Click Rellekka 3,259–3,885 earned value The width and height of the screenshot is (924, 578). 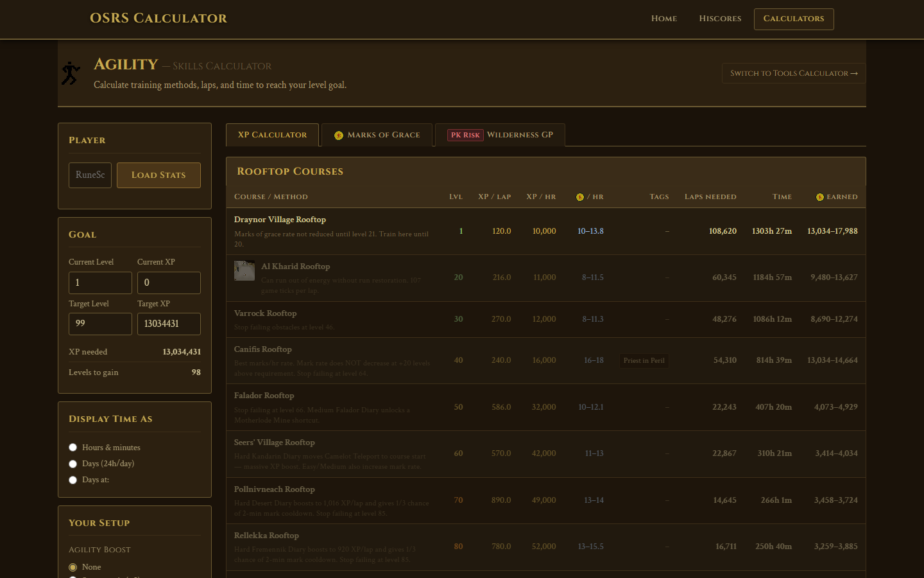pos(835,547)
